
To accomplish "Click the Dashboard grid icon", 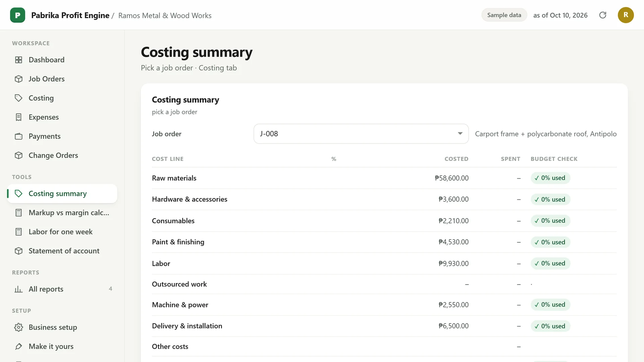I will click(19, 60).
